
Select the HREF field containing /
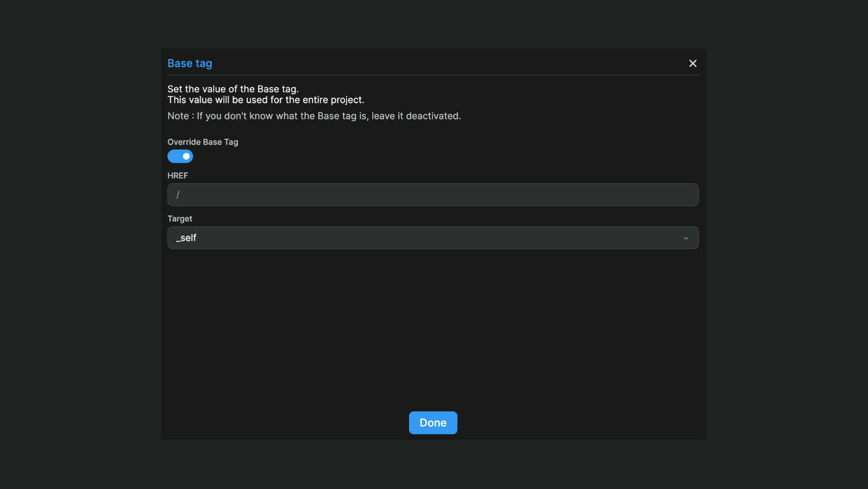point(432,194)
